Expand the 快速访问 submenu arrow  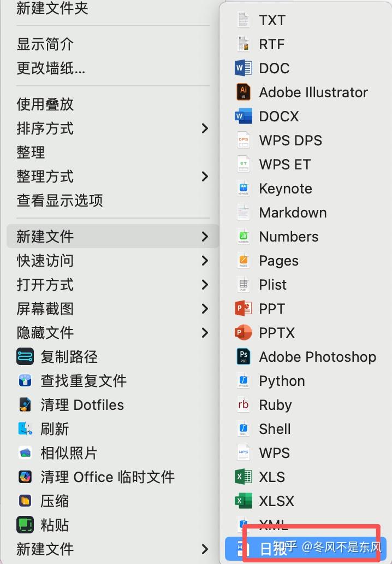tap(205, 261)
